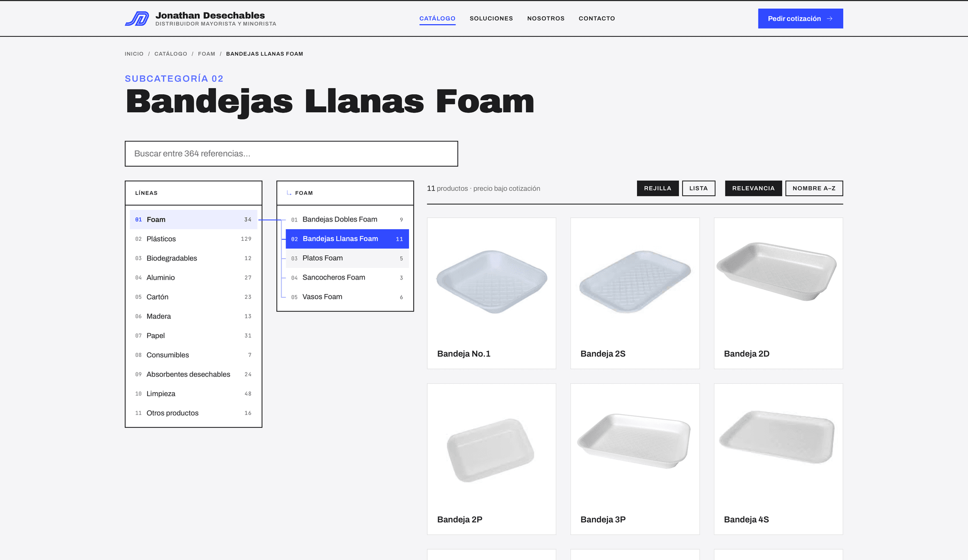This screenshot has width=968, height=560.
Task: Open Sancocheros Foam subcategory
Action: pos(347,278)
